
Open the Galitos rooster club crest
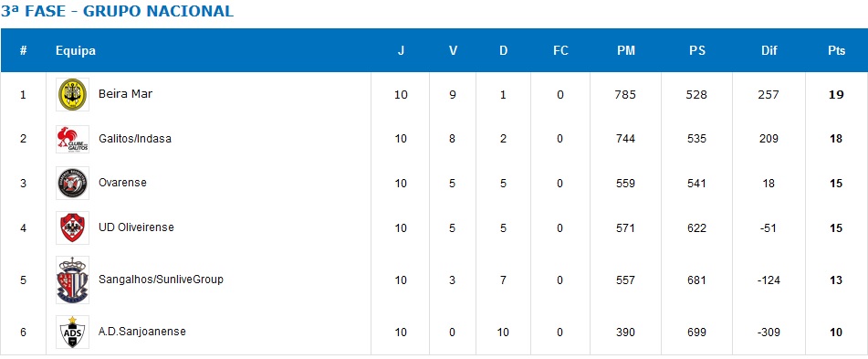(x=72, y=139)
